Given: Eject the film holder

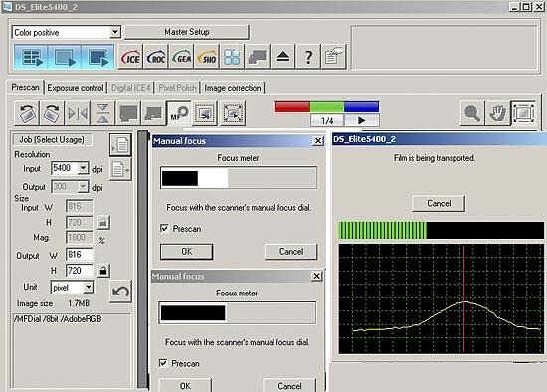Looking at the screenshot, I should [282, 57].
